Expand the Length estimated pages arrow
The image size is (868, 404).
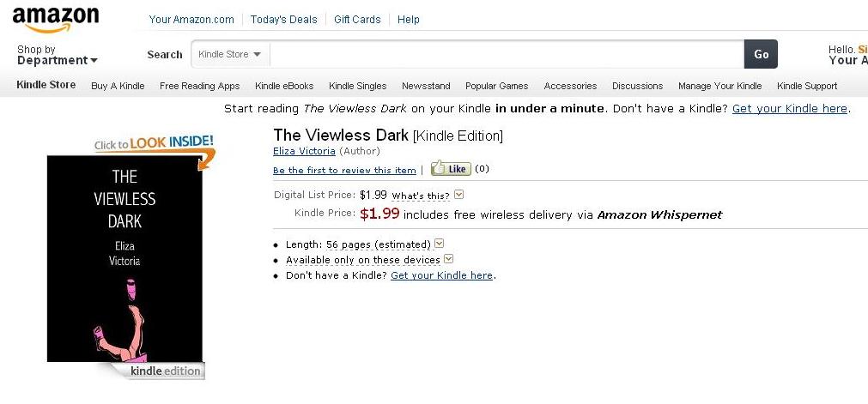coord(440,244)
